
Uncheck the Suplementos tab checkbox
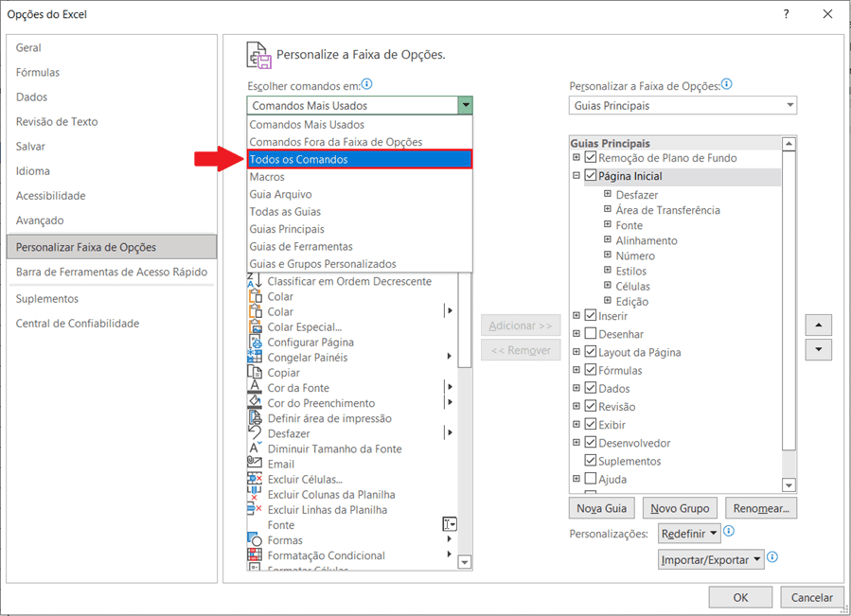(591, 461)
